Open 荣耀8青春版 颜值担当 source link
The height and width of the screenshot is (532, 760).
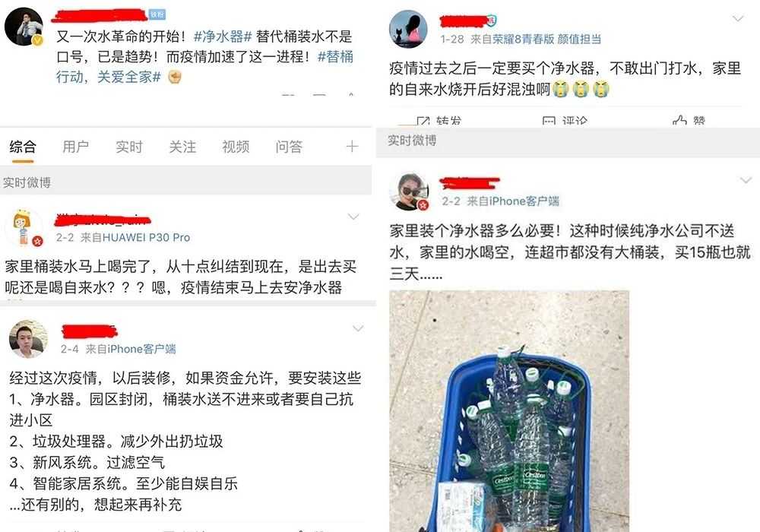(547, 40)
